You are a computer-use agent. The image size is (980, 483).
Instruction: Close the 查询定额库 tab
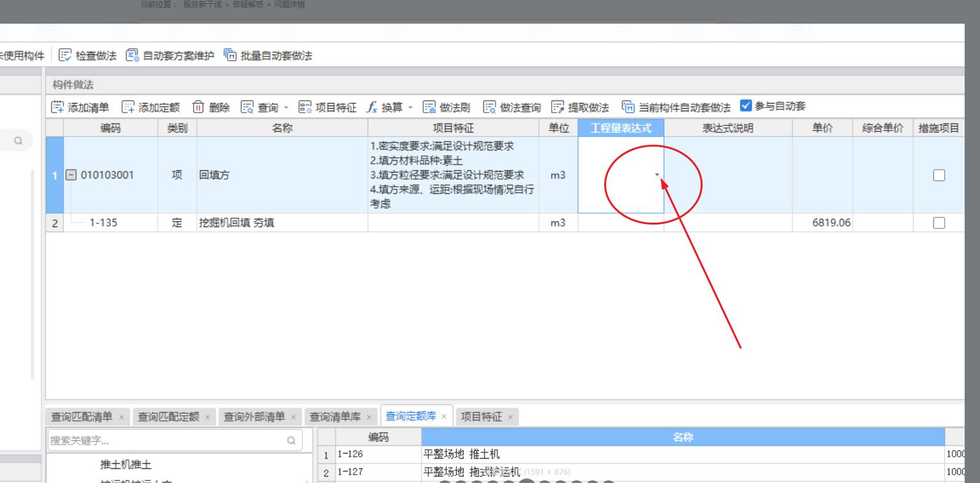pos(444,416)
